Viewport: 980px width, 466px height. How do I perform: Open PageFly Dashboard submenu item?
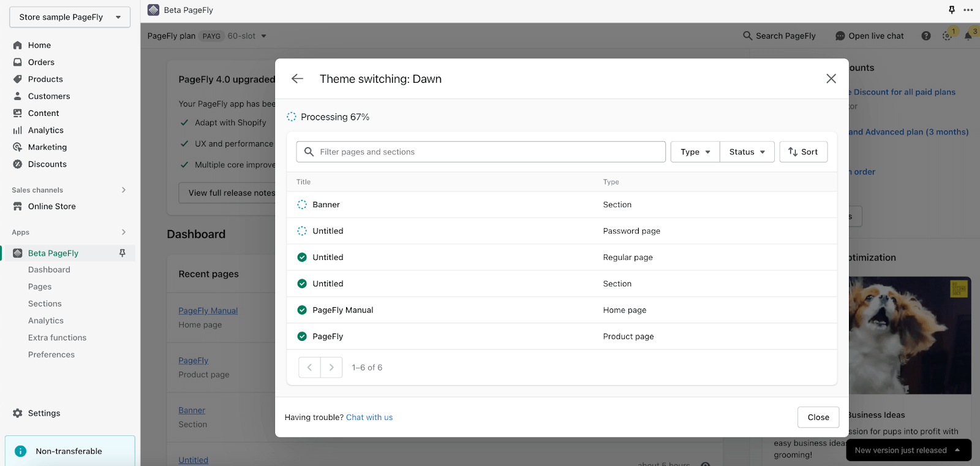[49, 270]
